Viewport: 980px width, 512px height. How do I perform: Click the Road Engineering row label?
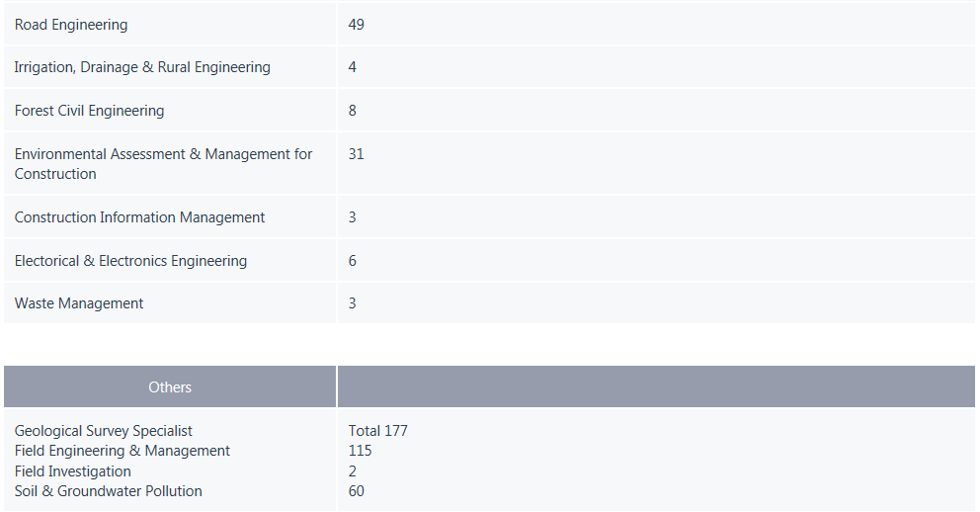pos(70,25)
